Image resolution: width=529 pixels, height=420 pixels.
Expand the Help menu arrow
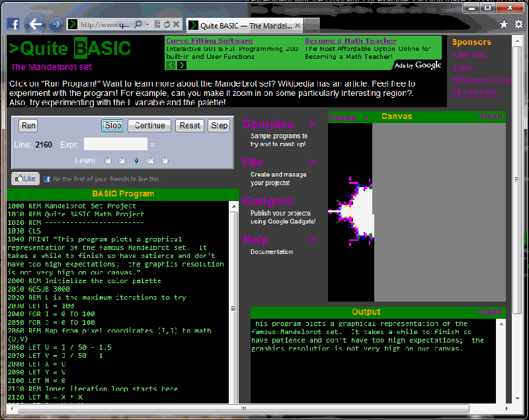tap(313, 239)
